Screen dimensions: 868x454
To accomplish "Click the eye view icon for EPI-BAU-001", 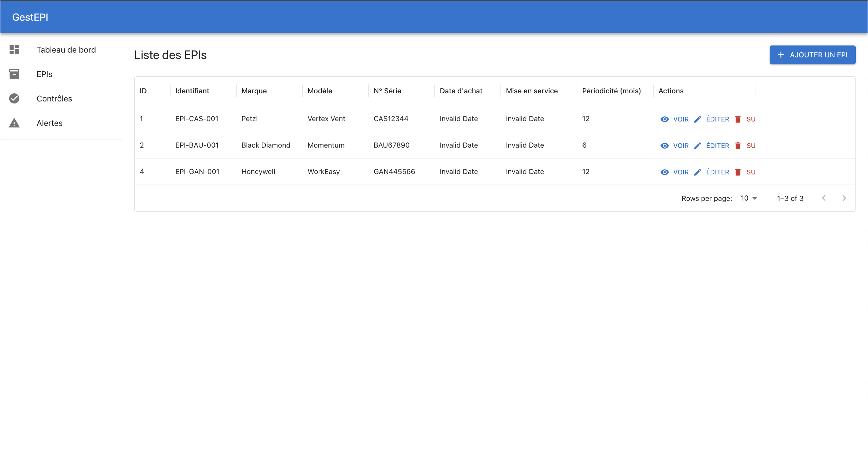I will coord(665,146).
